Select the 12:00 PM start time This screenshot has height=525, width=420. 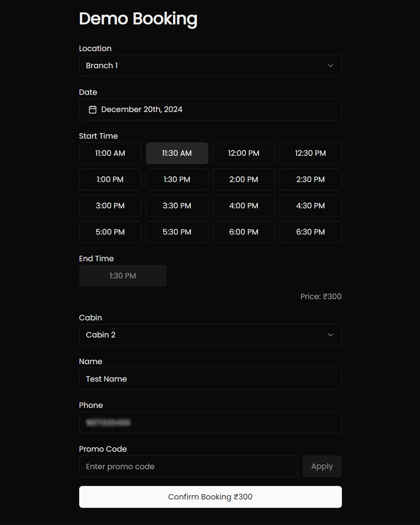(x=243, y=153)
